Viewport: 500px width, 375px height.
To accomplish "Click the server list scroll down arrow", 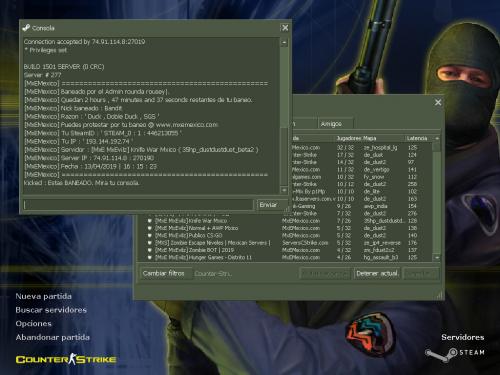I will (437, 258).
